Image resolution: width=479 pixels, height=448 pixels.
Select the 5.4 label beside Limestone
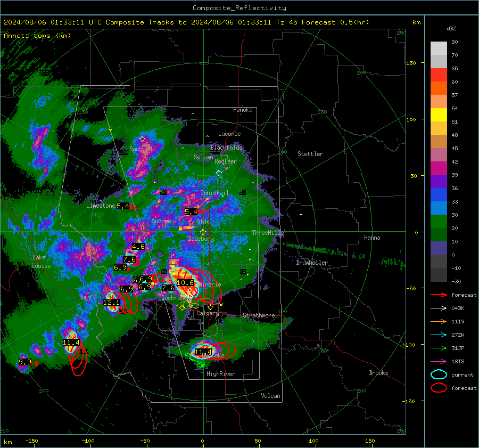pos(123,206)
